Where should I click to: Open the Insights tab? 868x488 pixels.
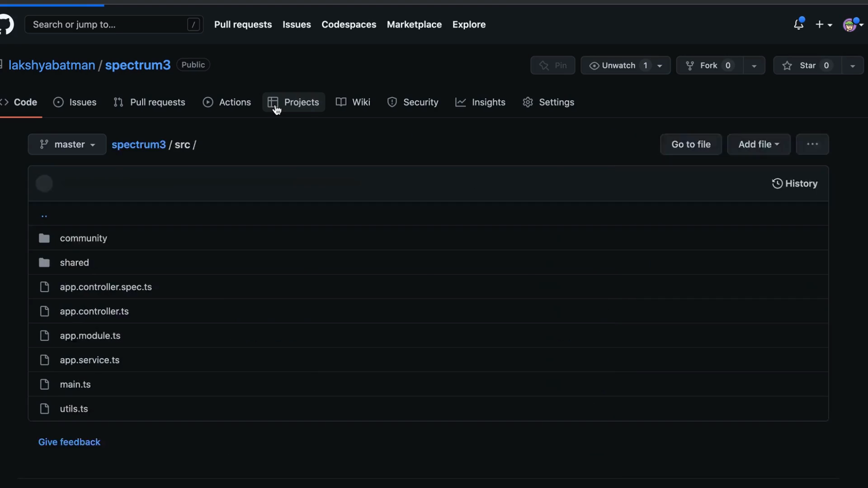click(481, 102)
